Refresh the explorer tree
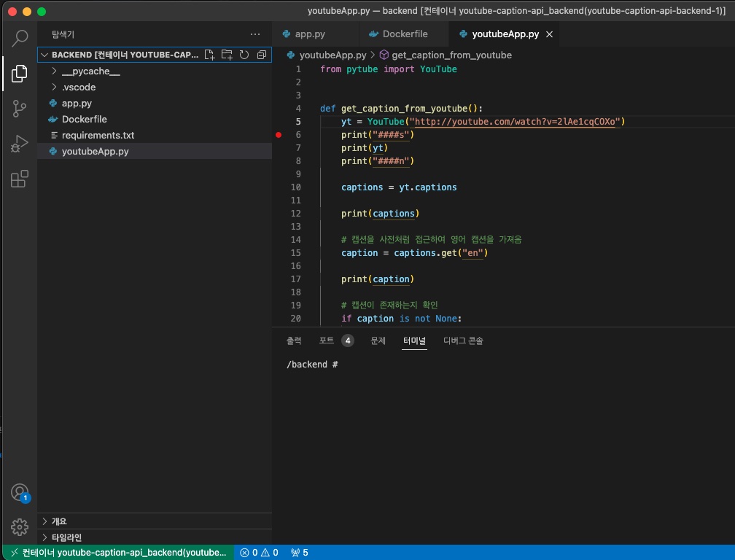Image resolution: width=735 pixels, height=560 pixels. coord(244,55)
